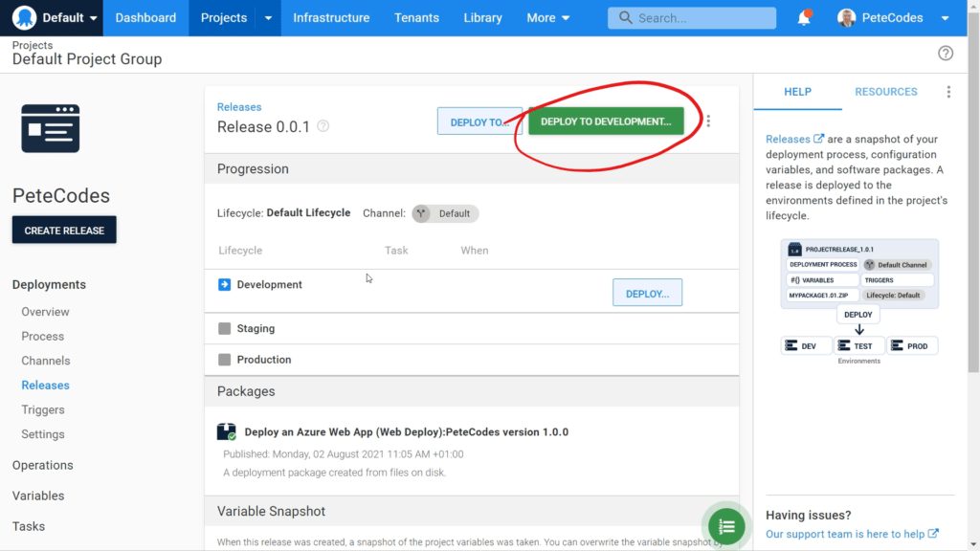Viewport: 980px width, 551px height.
Task: Click the Azure Web App package title
Action: (406, 431)
